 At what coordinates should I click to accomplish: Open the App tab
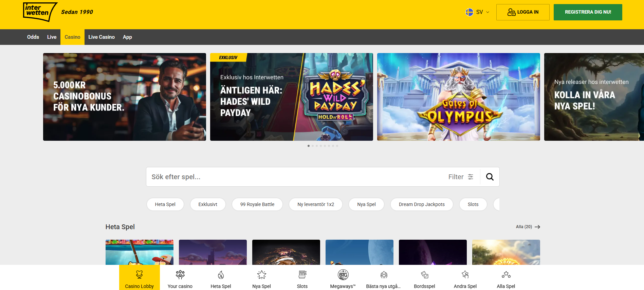pos(127,37)
